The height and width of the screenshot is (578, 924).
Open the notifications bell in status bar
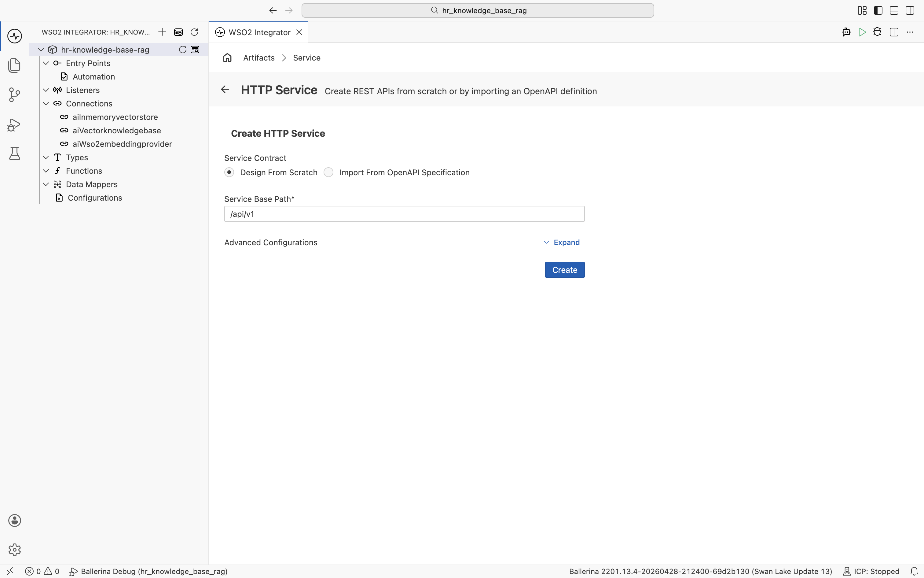(x=914, y=571)
